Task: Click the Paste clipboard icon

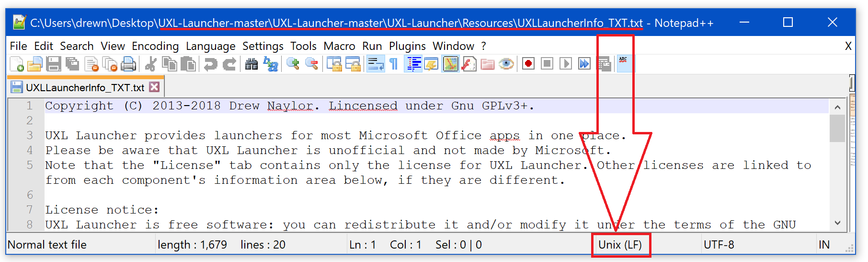Action: click(188, 64)
